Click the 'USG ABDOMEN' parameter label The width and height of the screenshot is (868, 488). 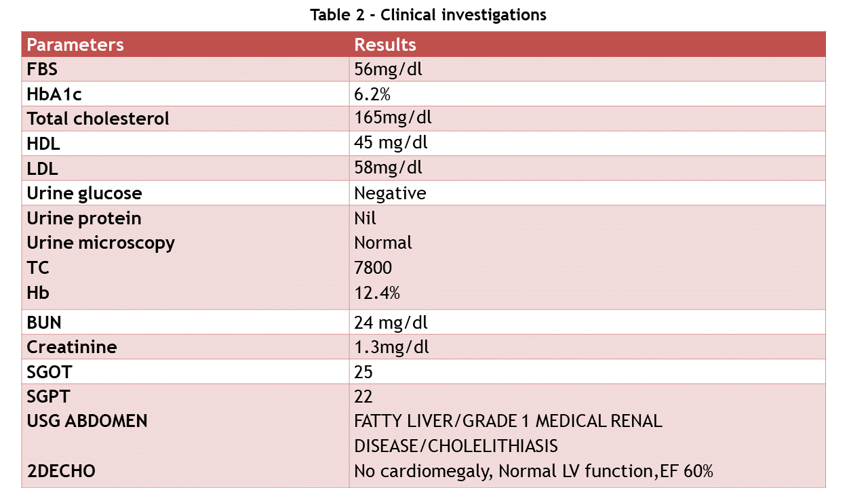(87, 421)
